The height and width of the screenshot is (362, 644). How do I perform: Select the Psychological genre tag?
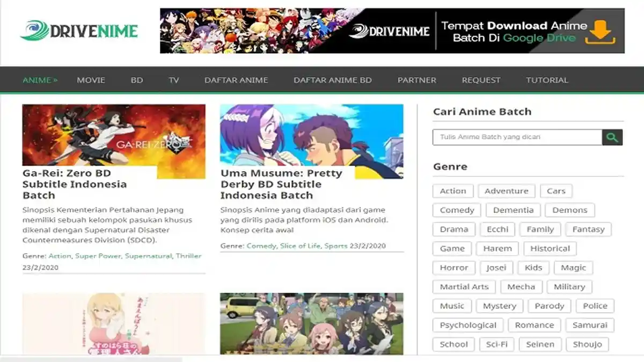[x=468, y=326]
